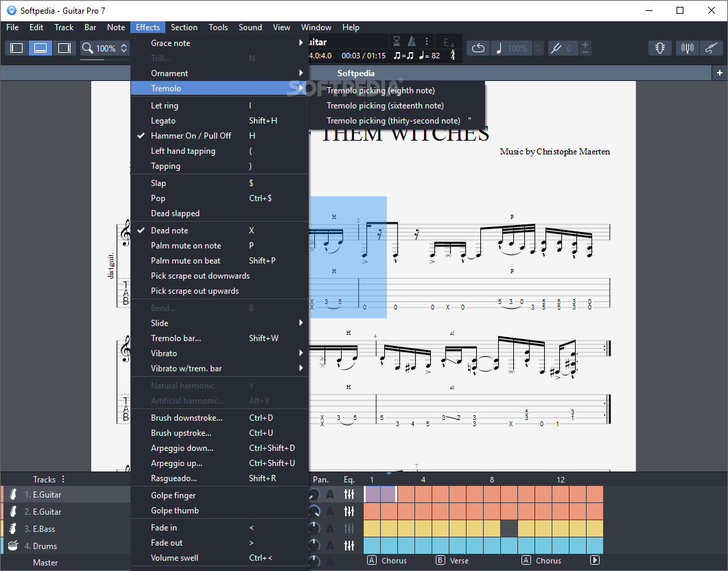Choose Tremolo bar... from Effects menu
Image resolution: width=728 pixels, height=571 pixels.
[220, 338]
